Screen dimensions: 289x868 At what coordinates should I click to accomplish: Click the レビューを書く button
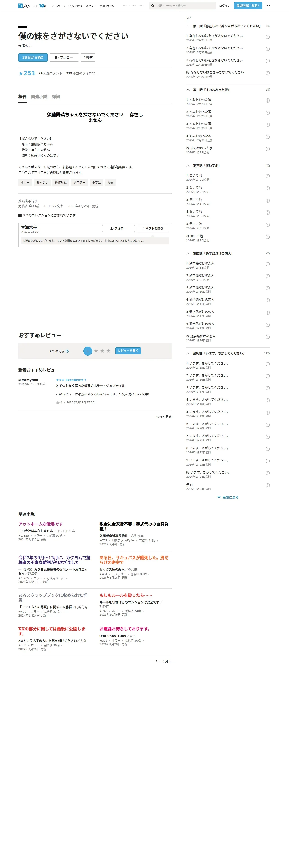(128, 351)
